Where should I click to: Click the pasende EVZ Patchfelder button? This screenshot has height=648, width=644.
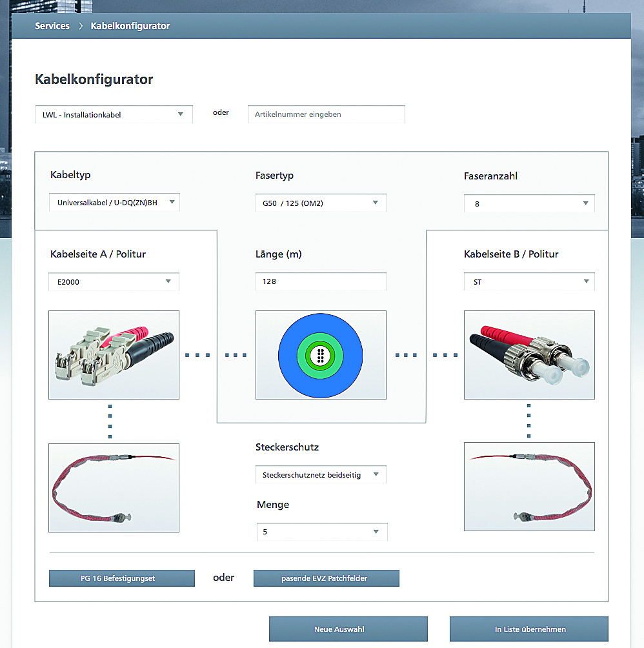pyautogui.click(x=327, y=578)
